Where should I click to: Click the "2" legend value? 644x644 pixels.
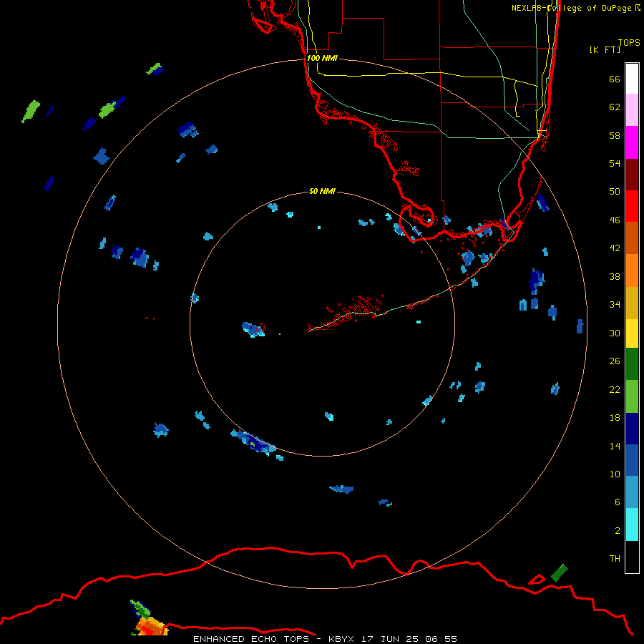(x=618, y=531)
